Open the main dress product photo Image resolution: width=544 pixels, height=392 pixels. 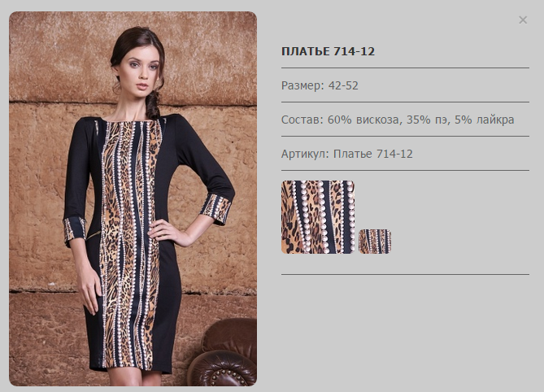click(x=133, y=198)
